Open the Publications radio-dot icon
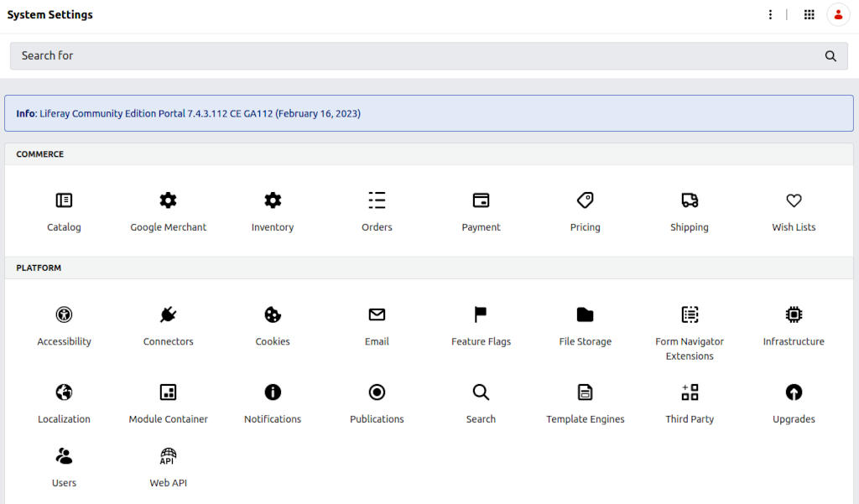The image size is (859, 504). pyautogui.click(x=377, y=392)
